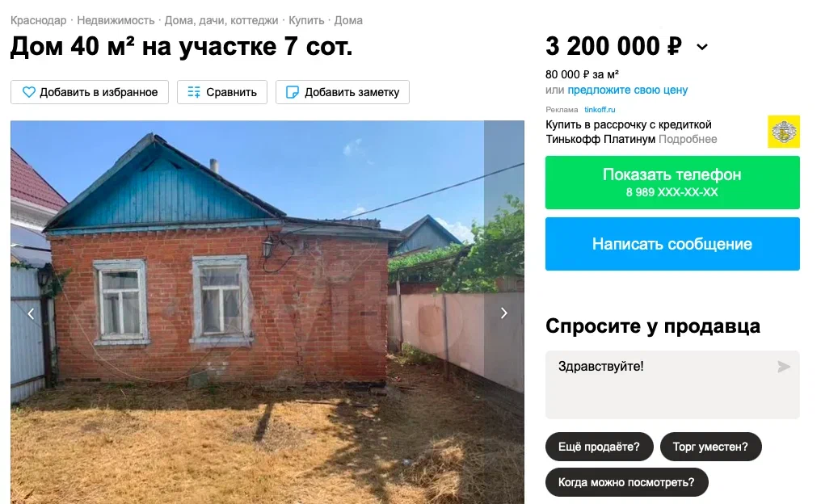The image size is (821, 504).
Task: Go to Дома, дачи, коттеджи breadcrumb
Action: (x=221, y=20)
